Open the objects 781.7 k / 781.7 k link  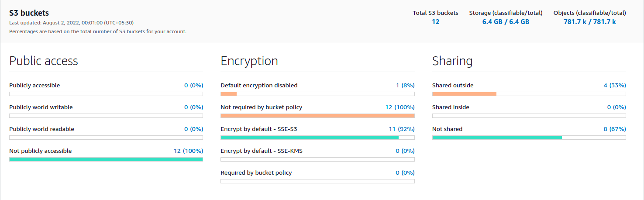tap(589, 22)
